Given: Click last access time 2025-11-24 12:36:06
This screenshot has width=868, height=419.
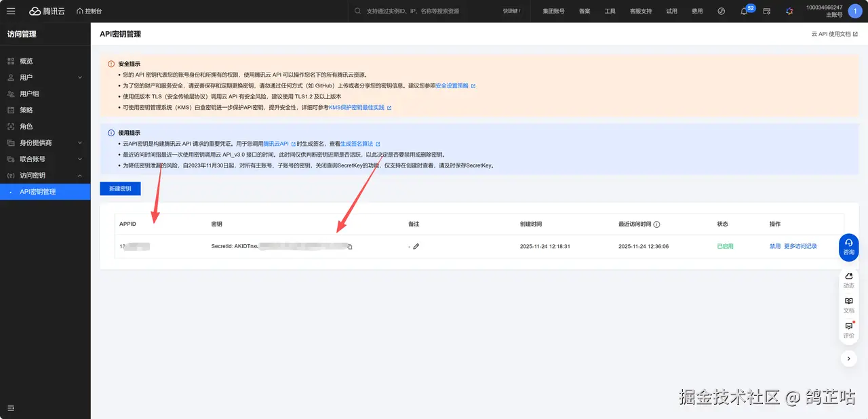Looking at the screenshot, I should click(x=644, y=246).
